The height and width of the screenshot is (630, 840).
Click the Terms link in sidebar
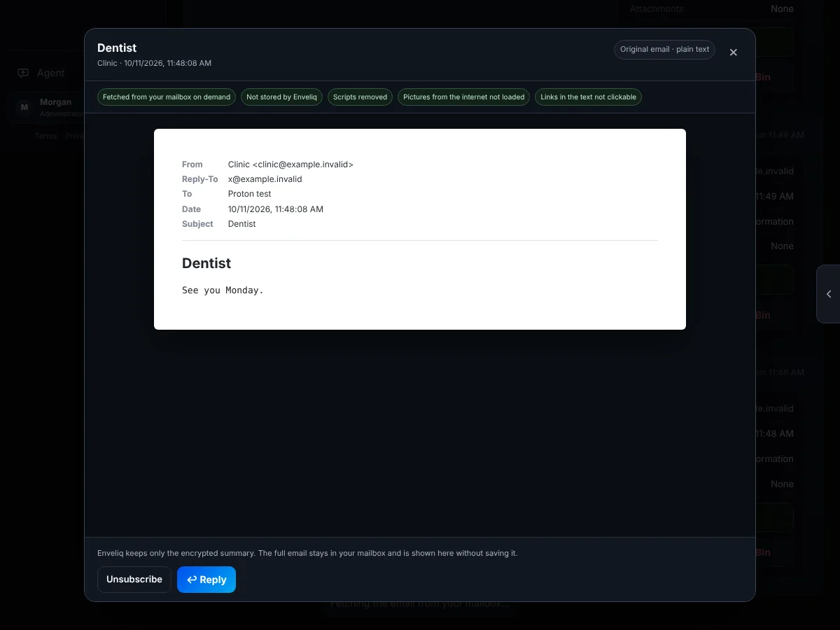click(x=46, y=136)
